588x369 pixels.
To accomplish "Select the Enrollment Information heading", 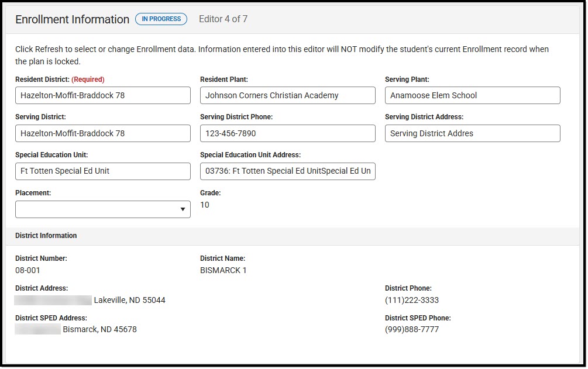I will point(73,19).
